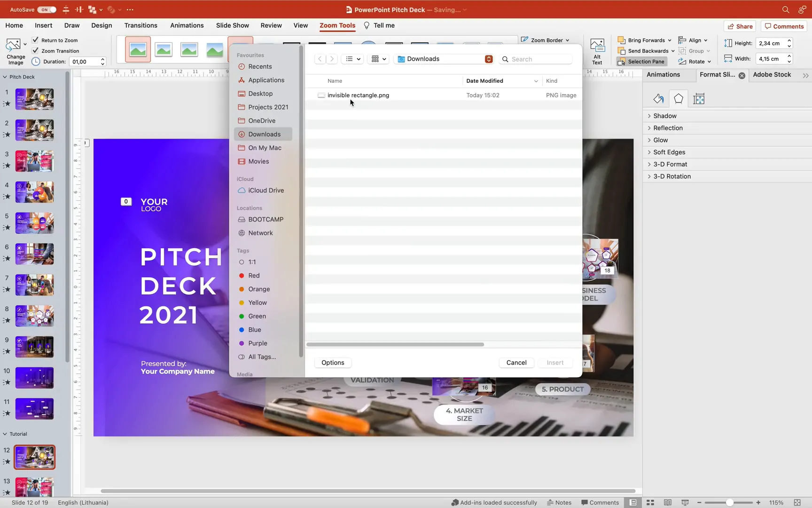
Task: Toggle the Return to Zoom checkbox
Action: coord(36,40)
